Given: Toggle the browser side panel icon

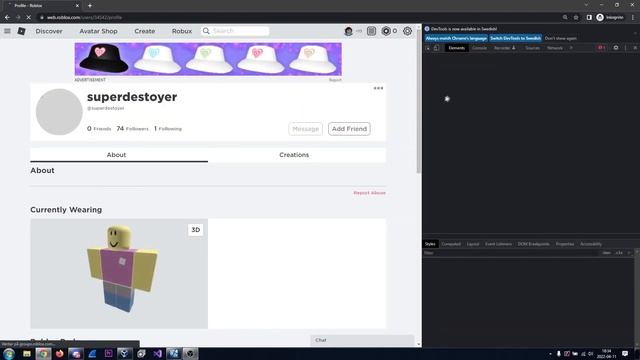Looking at the screenshot, I should click(589, 18).
